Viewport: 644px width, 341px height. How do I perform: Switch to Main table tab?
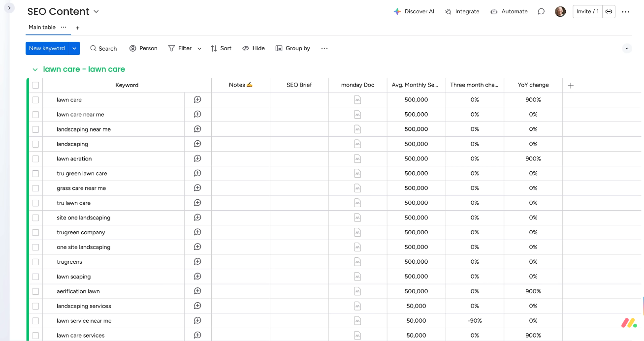pyautogui.click(x=42, y=27)
